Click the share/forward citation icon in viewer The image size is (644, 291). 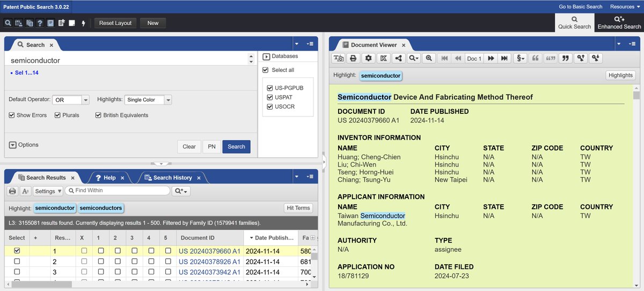click(x=398, y=58)
